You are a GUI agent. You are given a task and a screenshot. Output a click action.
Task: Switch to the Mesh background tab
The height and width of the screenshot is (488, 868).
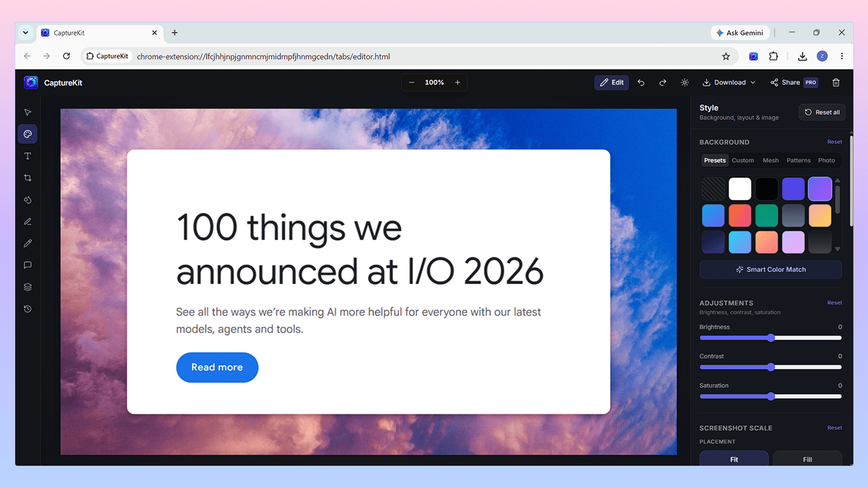point(770,160)
